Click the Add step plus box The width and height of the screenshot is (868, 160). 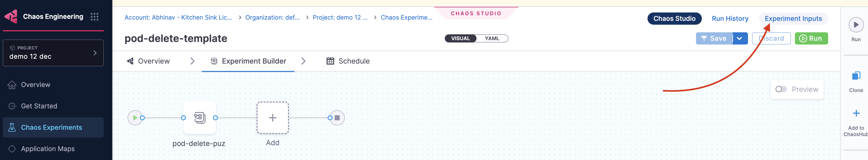tap(273, 118)
